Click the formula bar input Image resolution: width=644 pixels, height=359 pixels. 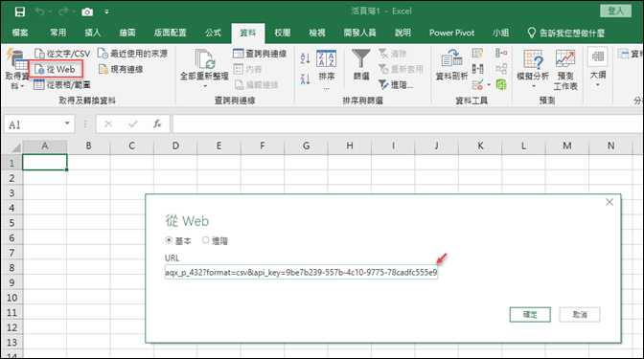click(407, 123)
